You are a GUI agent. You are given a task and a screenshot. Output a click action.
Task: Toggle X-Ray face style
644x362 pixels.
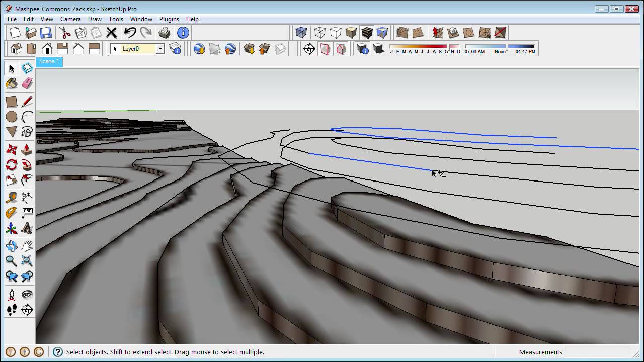301,33
